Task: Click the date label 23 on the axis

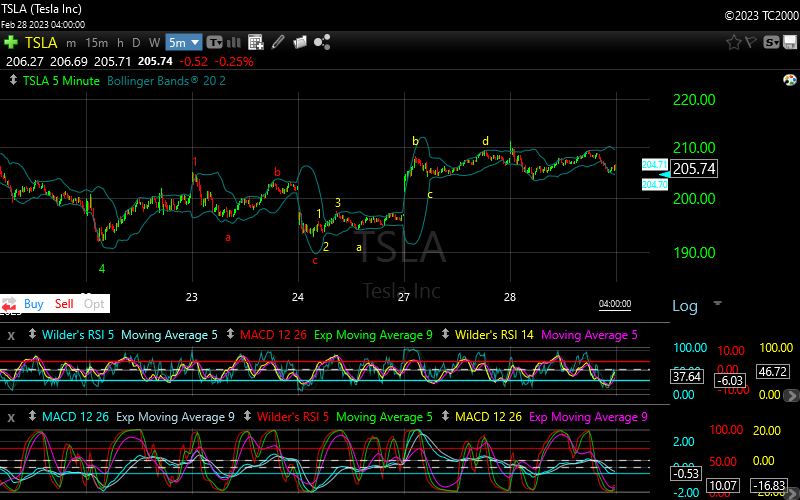Action: pos(192,297)
